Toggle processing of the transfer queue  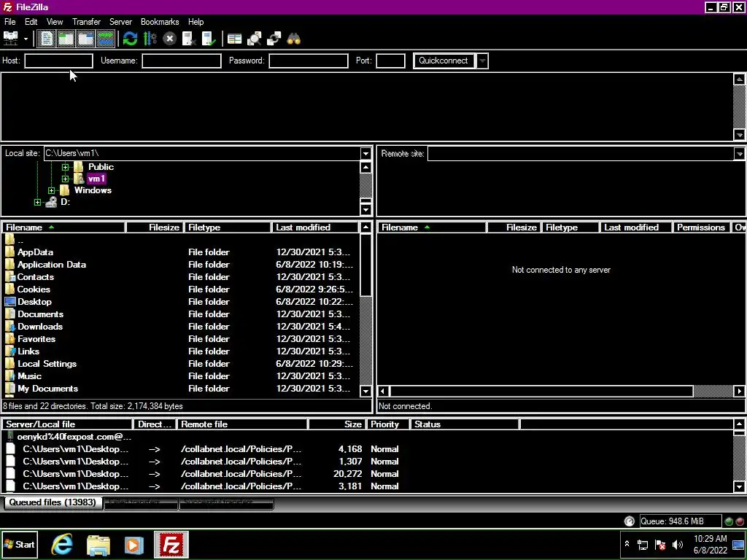click(150, 39)
